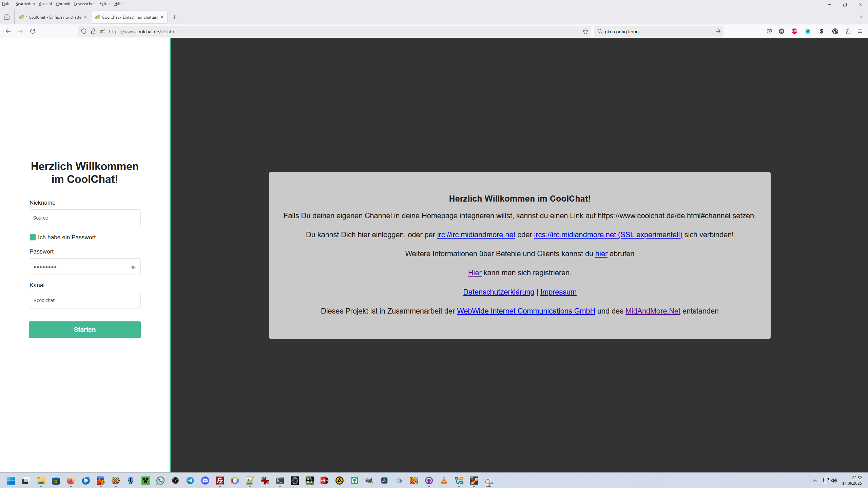Bookmark page with star icon
The height and width of the screenshot is (488, 868).
click(x=585, y=31)
